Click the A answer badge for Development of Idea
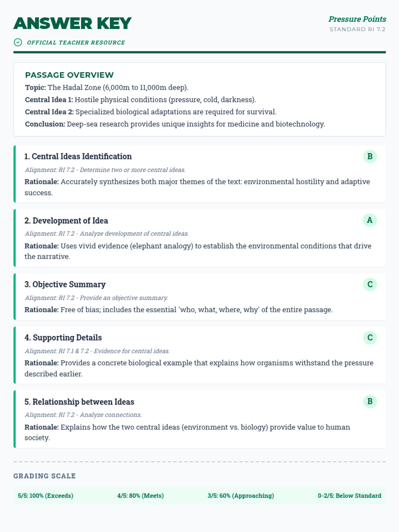Image resolution: width=399 pixels, height=532 pixels. point(369,220)
